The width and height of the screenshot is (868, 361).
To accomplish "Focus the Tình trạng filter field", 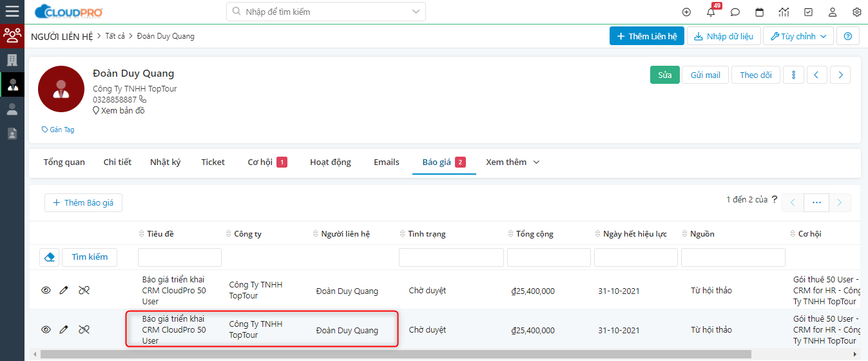I will (451, 257).
